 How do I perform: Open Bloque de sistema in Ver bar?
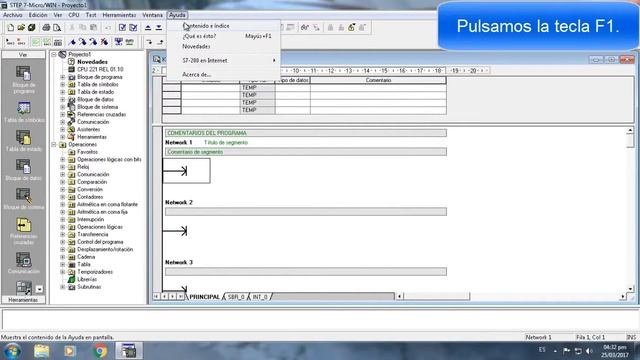pos(24,199)
